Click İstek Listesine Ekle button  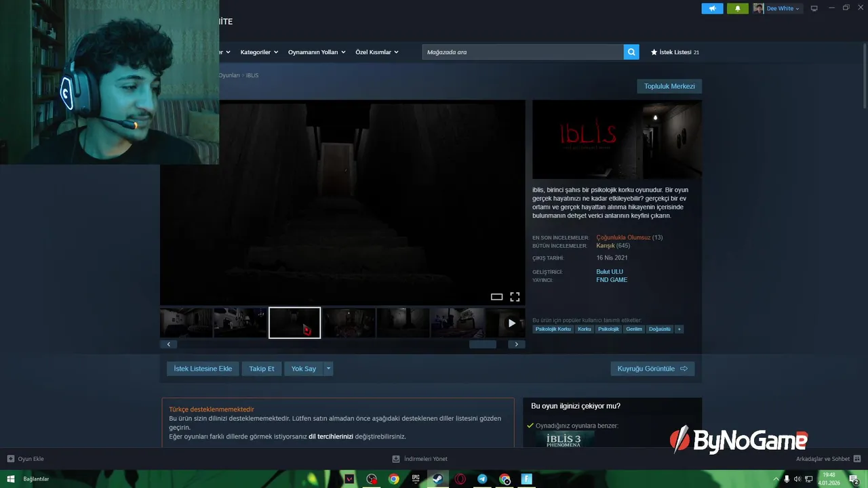pos(203,369)
